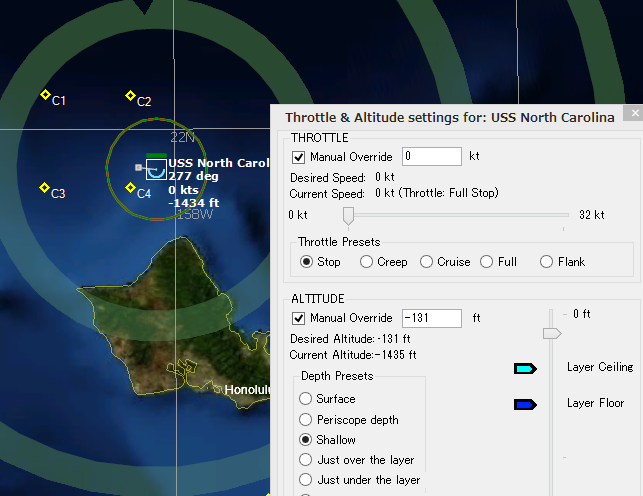The height and width of the screenshot is (496, 643).
Task: Click the C3 reference point diamond
Action: coord(44,188)
